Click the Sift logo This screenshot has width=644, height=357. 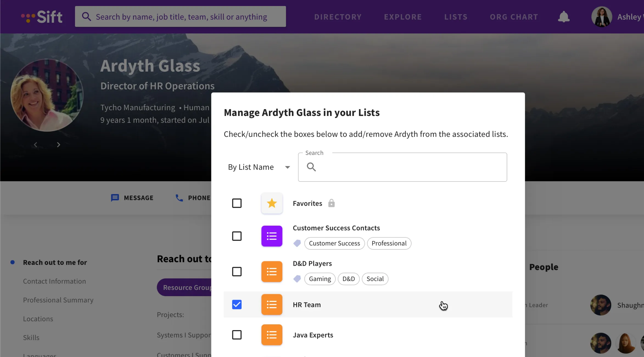click(42, 17)
